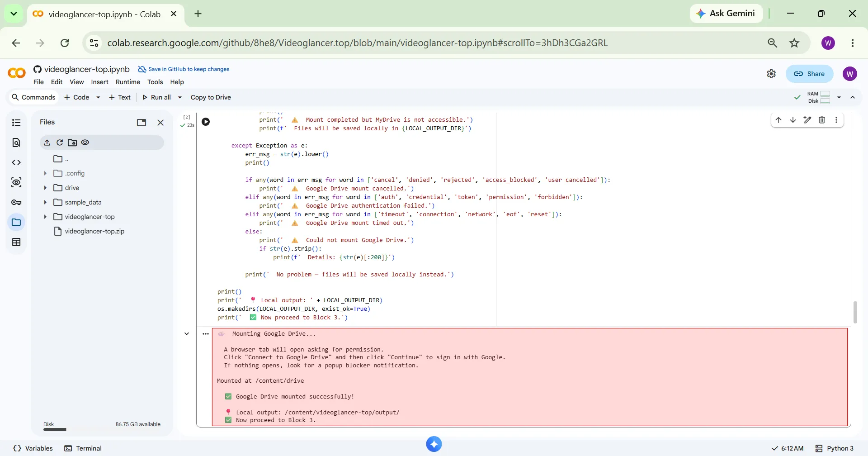Expand the sample_data folder
Viewport: 868px width, 456px height.
[45, 202]
